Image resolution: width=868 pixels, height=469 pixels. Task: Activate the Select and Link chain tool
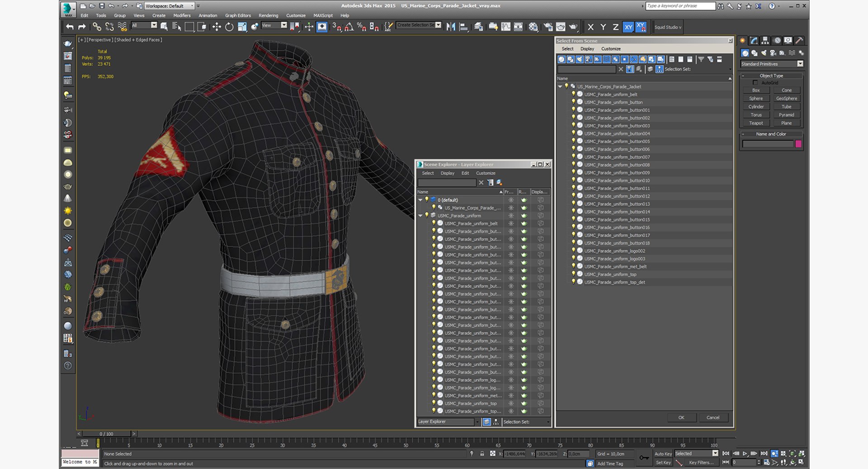pos(97,27)
